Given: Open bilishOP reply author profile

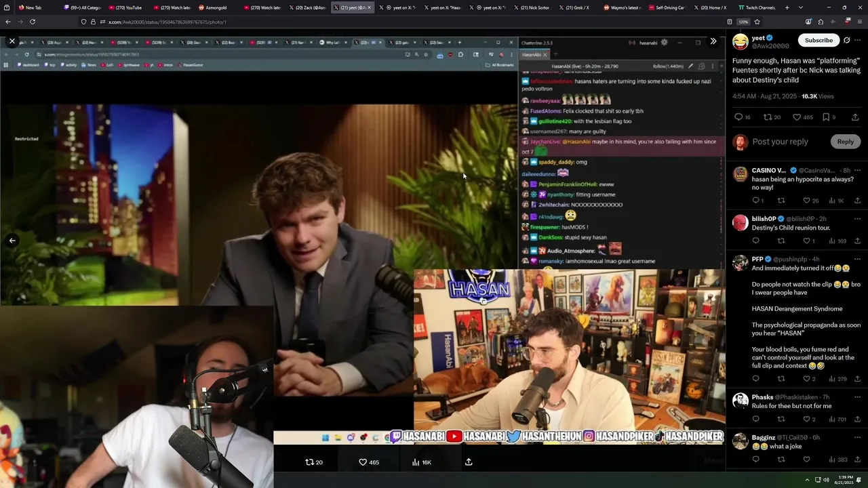Looking at the screenshot, I should (764, 219).
